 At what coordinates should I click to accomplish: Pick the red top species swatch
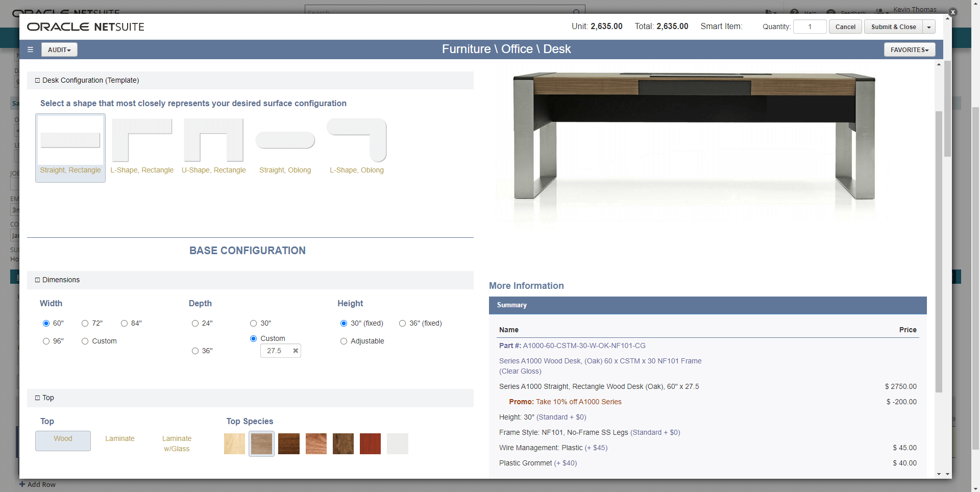tap(370, 444)
